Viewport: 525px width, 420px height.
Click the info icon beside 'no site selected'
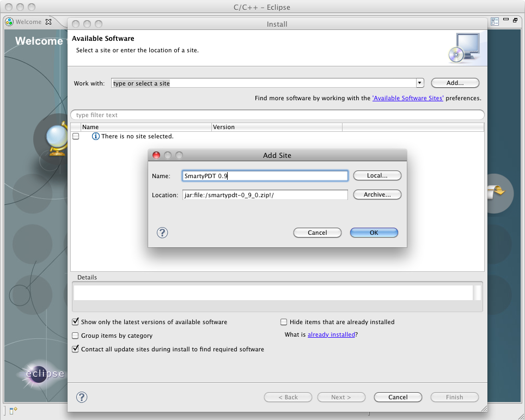click(96, 136)
